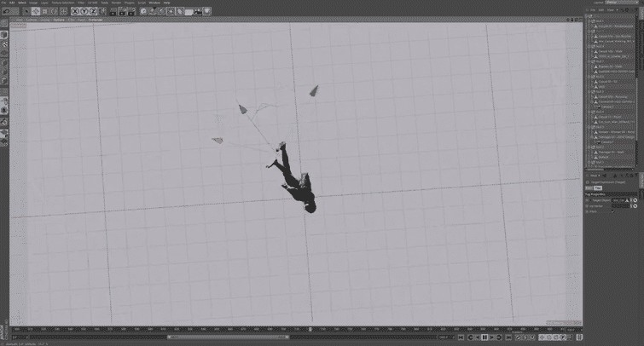The height and width of the screenshot is (346, 644).
Task: Open the Select menu
Action: pyautogui.click(x=22, y=3)
